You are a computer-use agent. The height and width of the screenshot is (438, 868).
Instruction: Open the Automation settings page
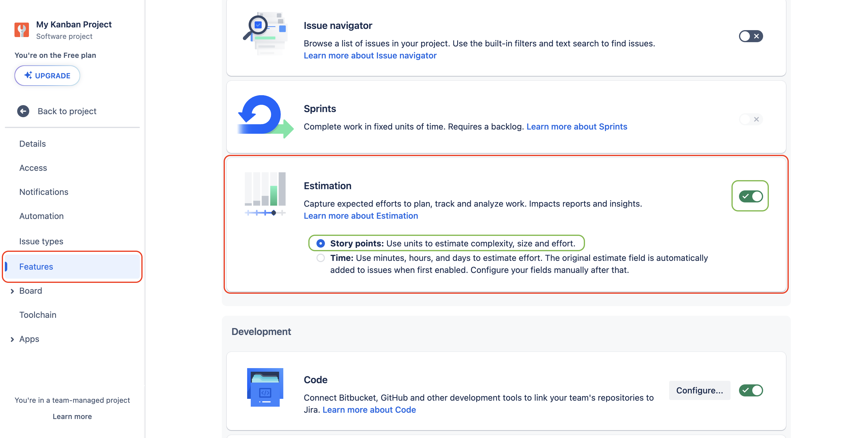point(42,216)
